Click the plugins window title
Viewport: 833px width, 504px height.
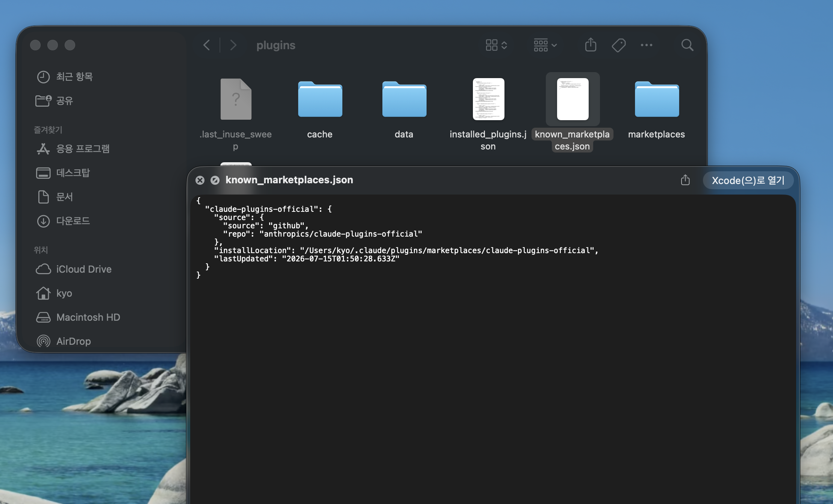click(276, 45)
